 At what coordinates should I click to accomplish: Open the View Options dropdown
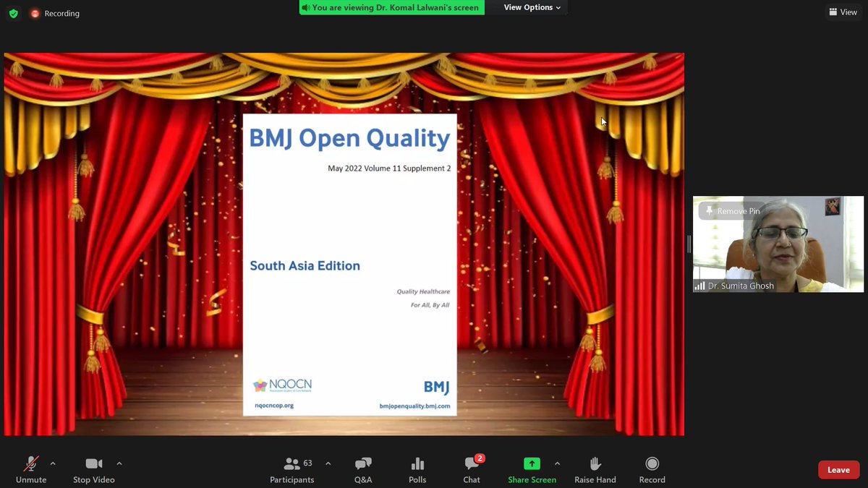pyautogui.click(x=532, y=7)
